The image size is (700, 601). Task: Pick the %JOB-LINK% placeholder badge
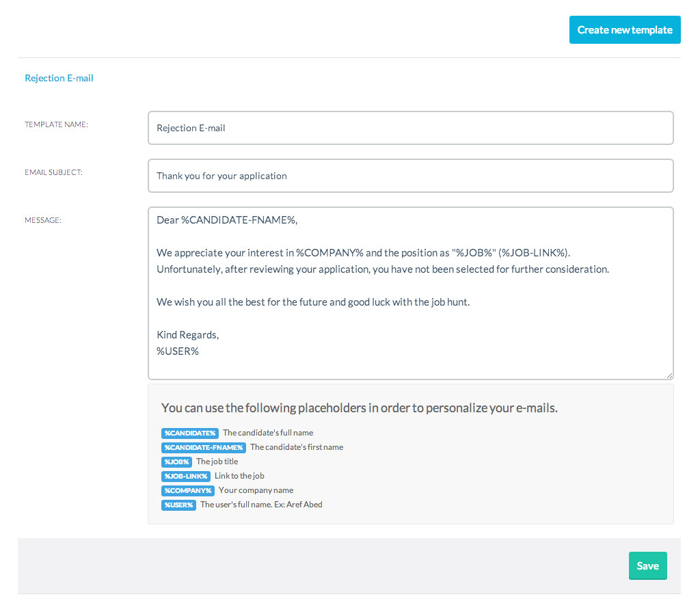point(186,476)
